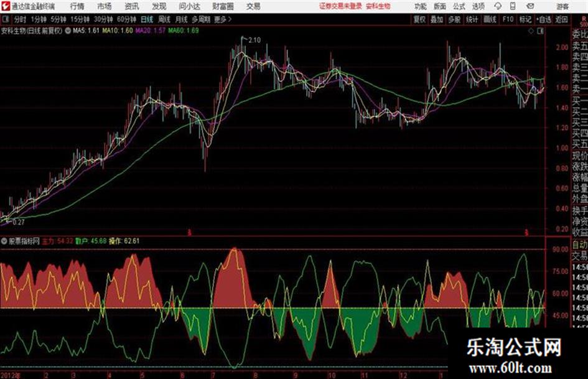The height and width of the screenshot is (379, 588).
Task: Click the 多股 multi-stock button
Action: coord(454,19)
